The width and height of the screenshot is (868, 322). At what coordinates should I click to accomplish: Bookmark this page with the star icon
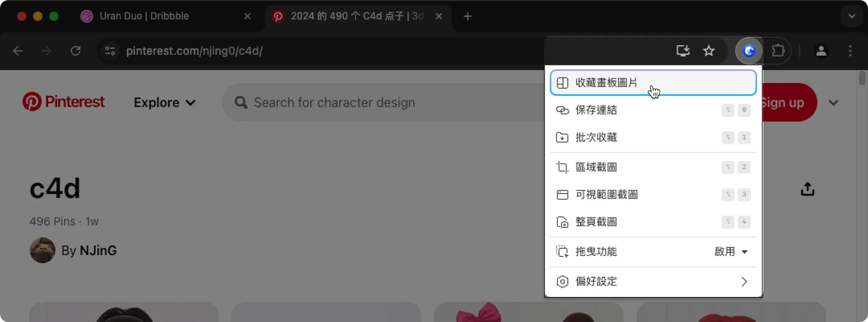(x=709, y=51)
